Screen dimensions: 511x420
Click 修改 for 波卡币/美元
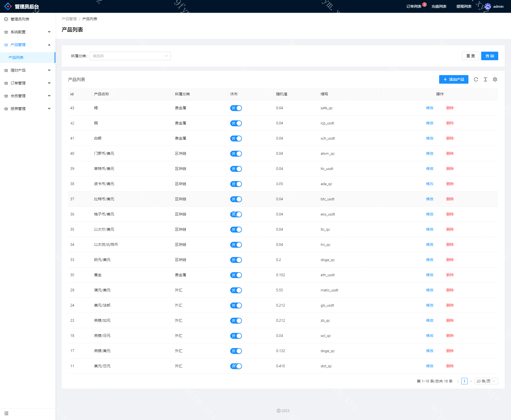click(430, 184)
